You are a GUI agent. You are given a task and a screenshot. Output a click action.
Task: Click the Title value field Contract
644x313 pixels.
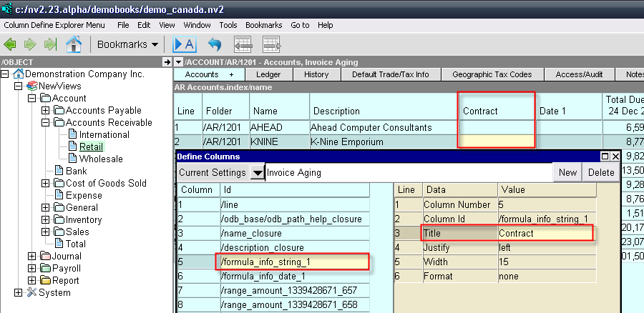(x=546, y=234)
